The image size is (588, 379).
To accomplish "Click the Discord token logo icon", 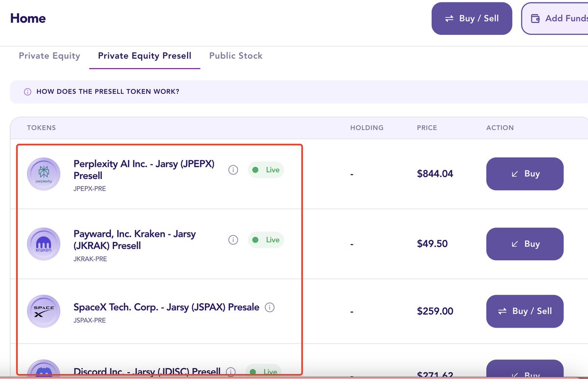I will pyautogui.click(x=44, y=371).
